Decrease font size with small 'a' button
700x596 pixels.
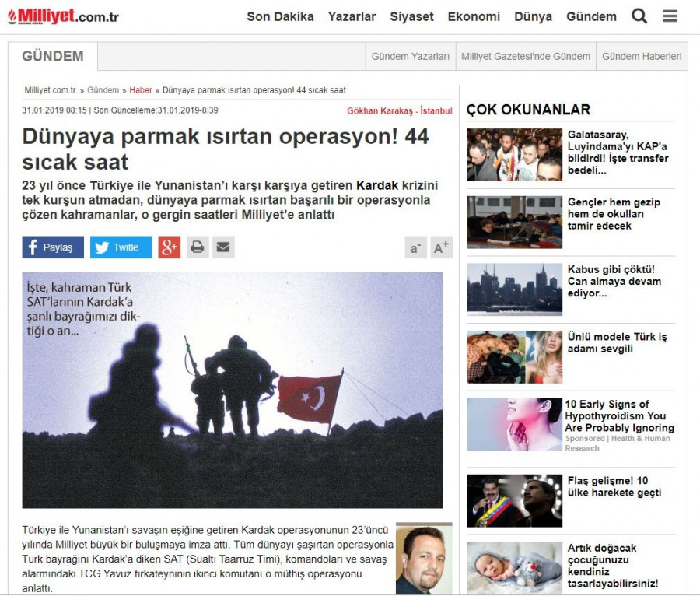[415, 248]
